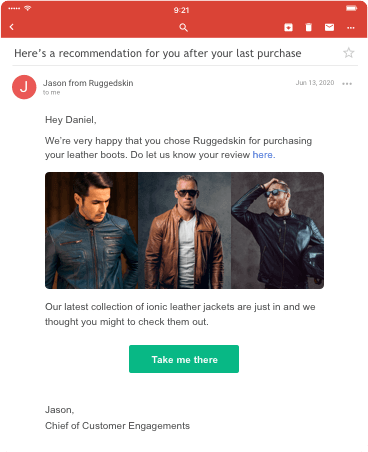Follow the 'here' review link

(x=264, y=155)
